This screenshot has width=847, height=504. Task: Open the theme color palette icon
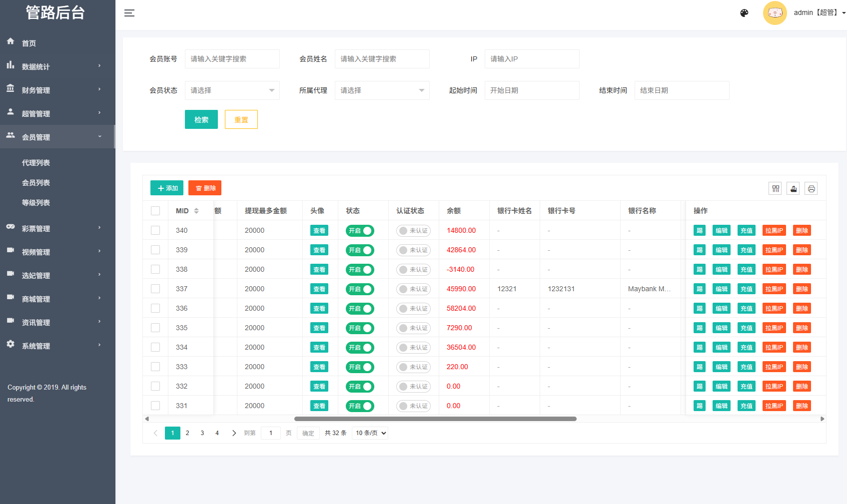coord(744,13)
